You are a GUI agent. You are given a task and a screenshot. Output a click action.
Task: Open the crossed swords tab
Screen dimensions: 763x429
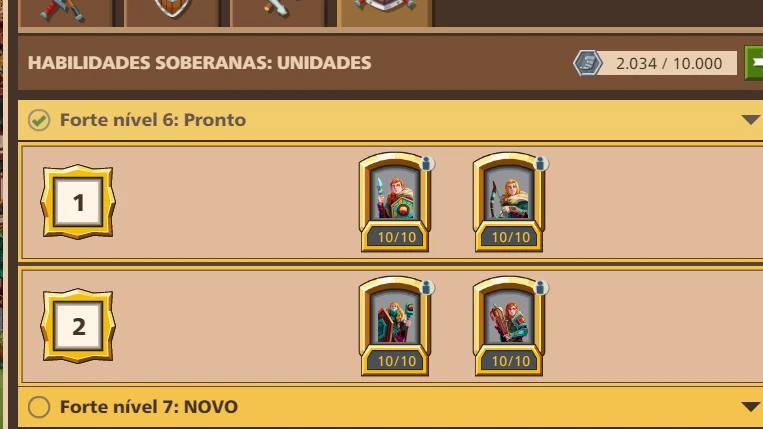(x=66, y=13)
